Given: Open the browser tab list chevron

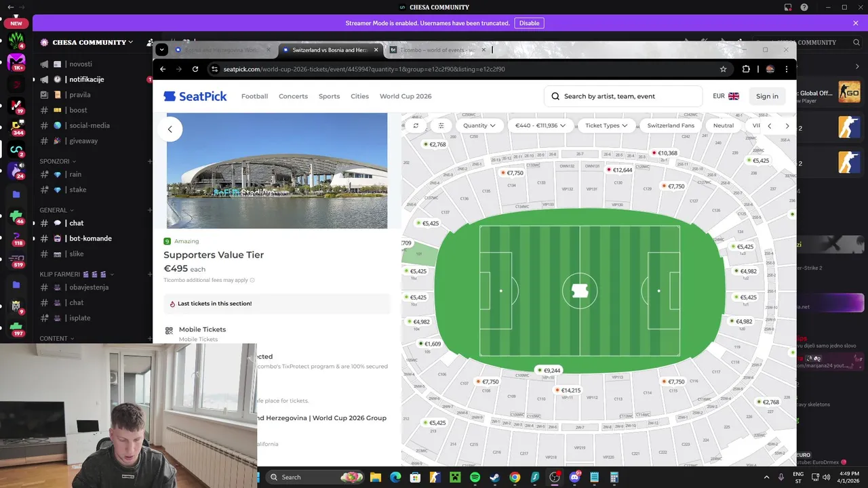Looking at the screenshot, I should [161, 49].
